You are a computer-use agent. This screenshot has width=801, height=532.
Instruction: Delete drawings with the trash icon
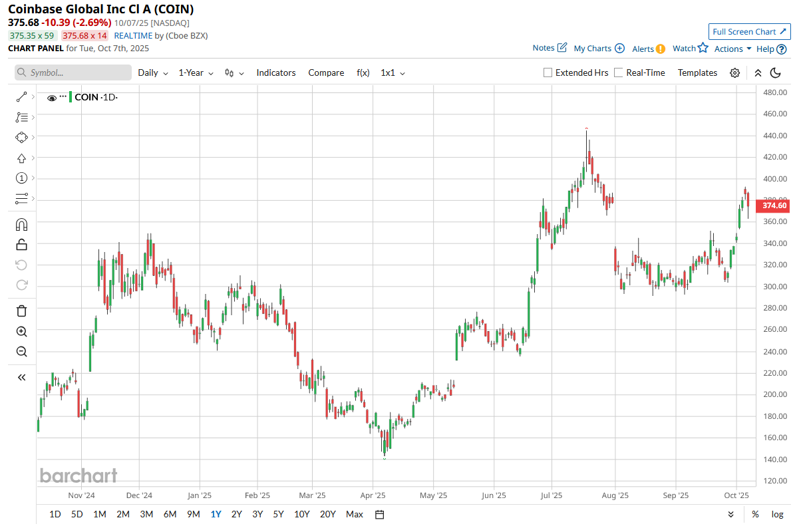21,311
